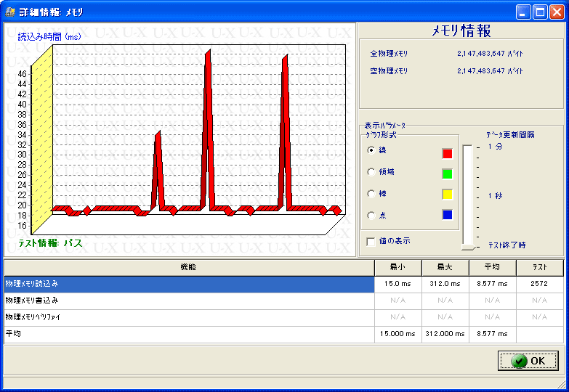Click the テスト column header
Screen dimensions: 569x392
[539, 267]
